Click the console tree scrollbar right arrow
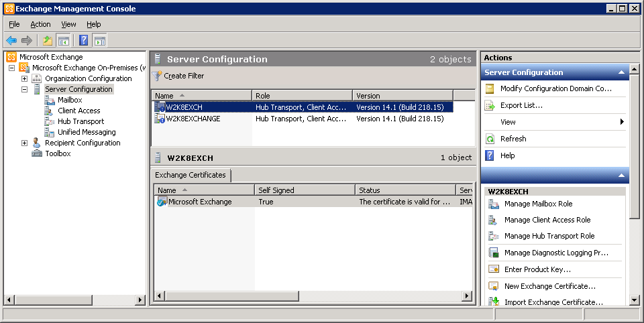 (140, 300)
